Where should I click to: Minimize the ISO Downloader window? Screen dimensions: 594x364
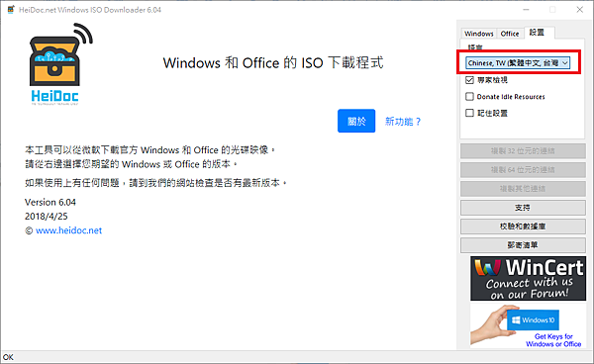pyautogui.click(x=526, y=10)
